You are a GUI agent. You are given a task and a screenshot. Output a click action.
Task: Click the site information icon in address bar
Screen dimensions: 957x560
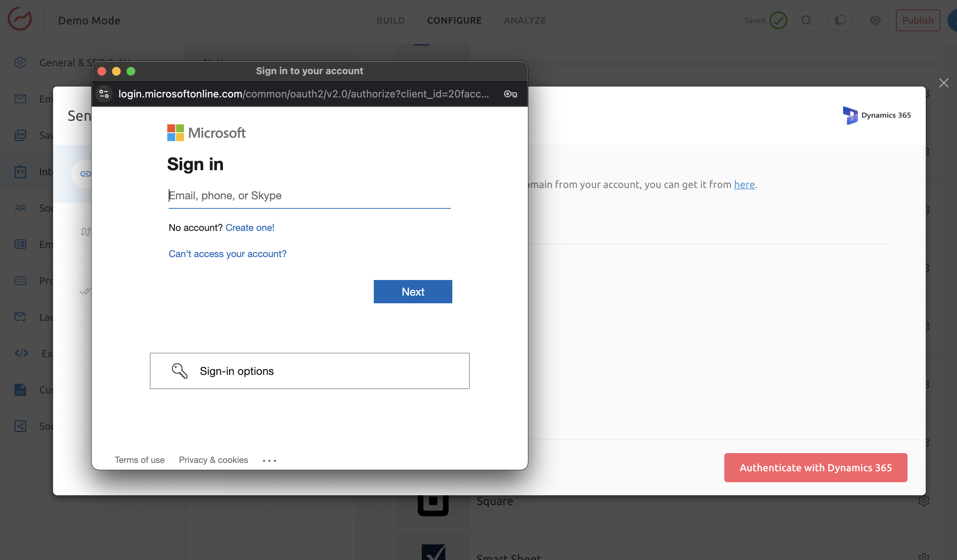pos(104,94)
